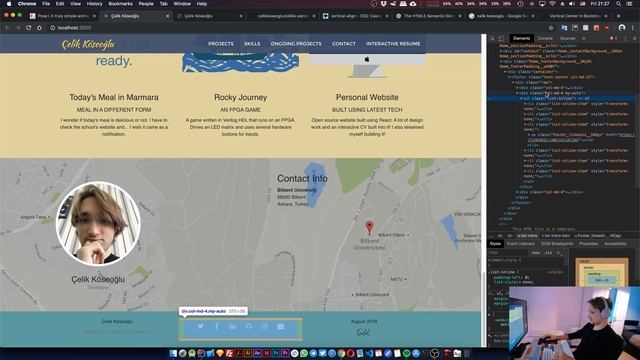Expand the first list-inline-item li
The height and width of the screenshot is (360, 640).
(525, 104)
